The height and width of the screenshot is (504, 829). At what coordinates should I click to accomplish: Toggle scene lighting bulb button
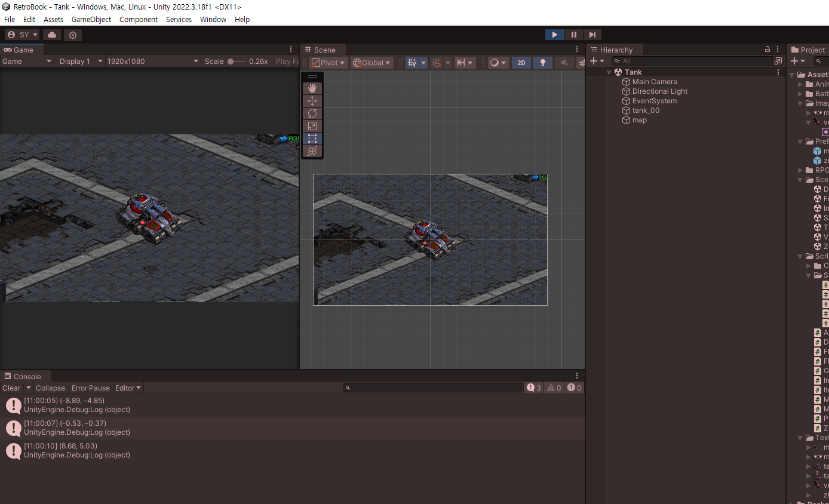[x=542, y=63]
